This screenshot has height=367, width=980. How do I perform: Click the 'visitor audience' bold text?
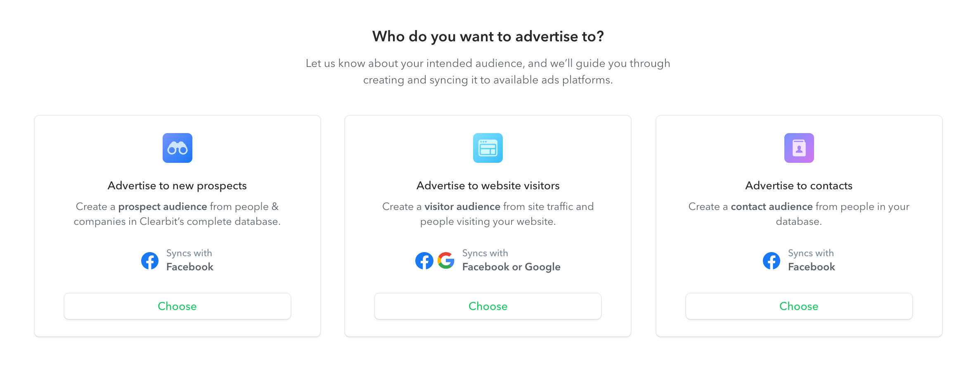(462, 207)
